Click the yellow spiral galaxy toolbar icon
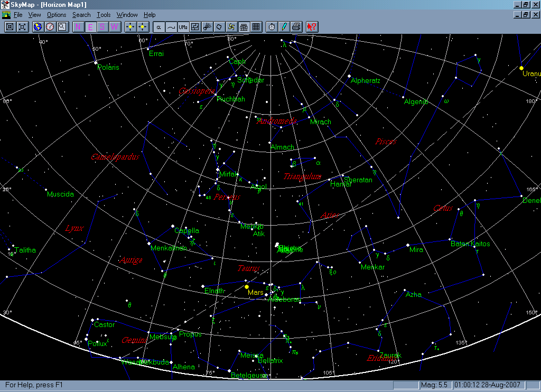This screenshot has height=392, width=541. [x=231, y=27]
